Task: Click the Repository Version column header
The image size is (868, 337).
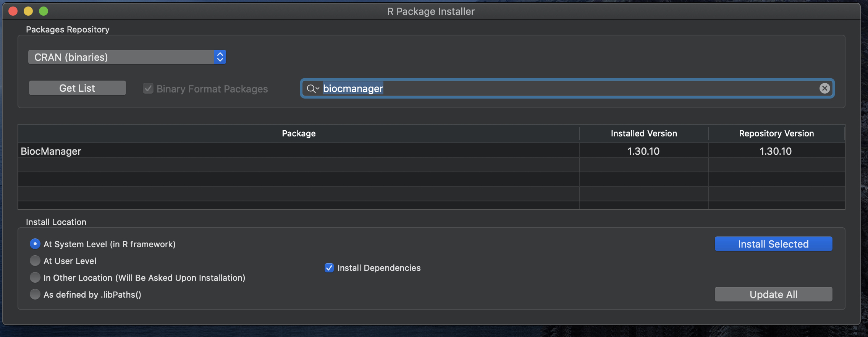Action: 776,134
